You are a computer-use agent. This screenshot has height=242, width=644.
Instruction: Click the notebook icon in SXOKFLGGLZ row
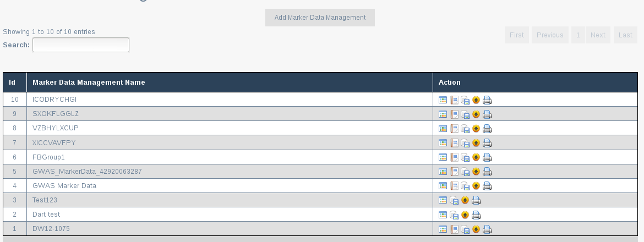[454, 114]
